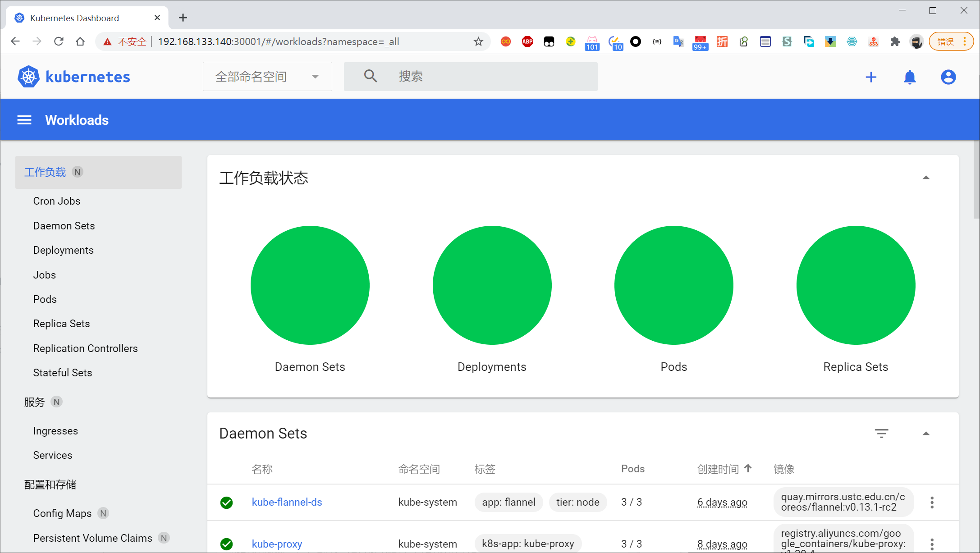
Task: Sort by creation time column arrow
Action: pyautogui.click(x=748, y=468)
